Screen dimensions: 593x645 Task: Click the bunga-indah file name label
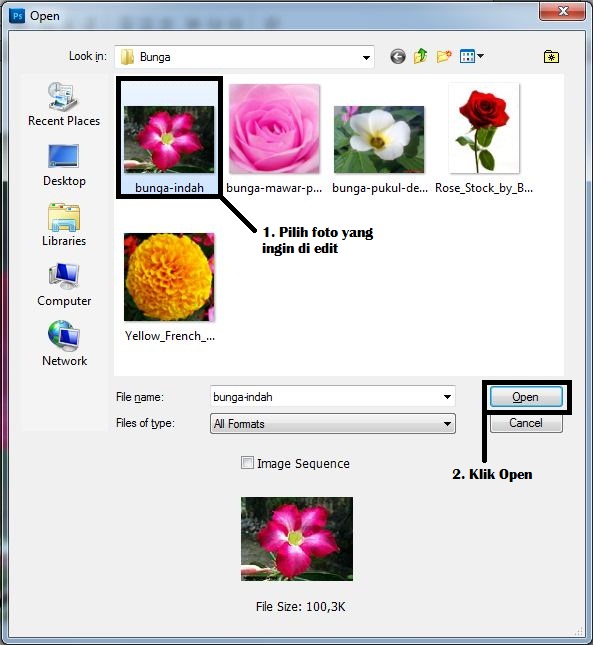point(169,188)
